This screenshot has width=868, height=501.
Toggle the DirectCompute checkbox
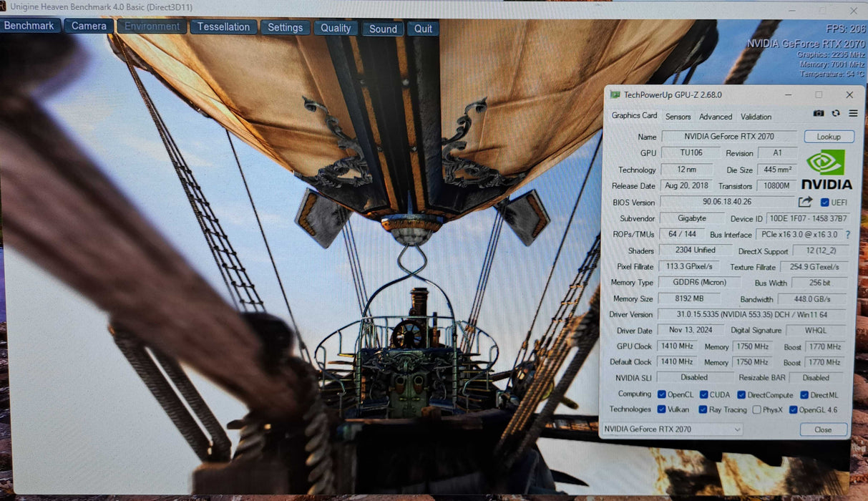[x=741, y=395]
